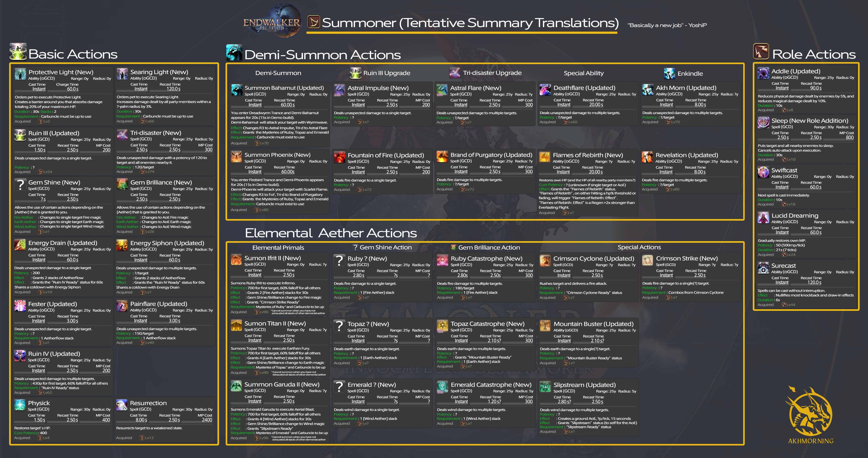Click the Surecast icon
868x458 pixels.
coord(763,268)
